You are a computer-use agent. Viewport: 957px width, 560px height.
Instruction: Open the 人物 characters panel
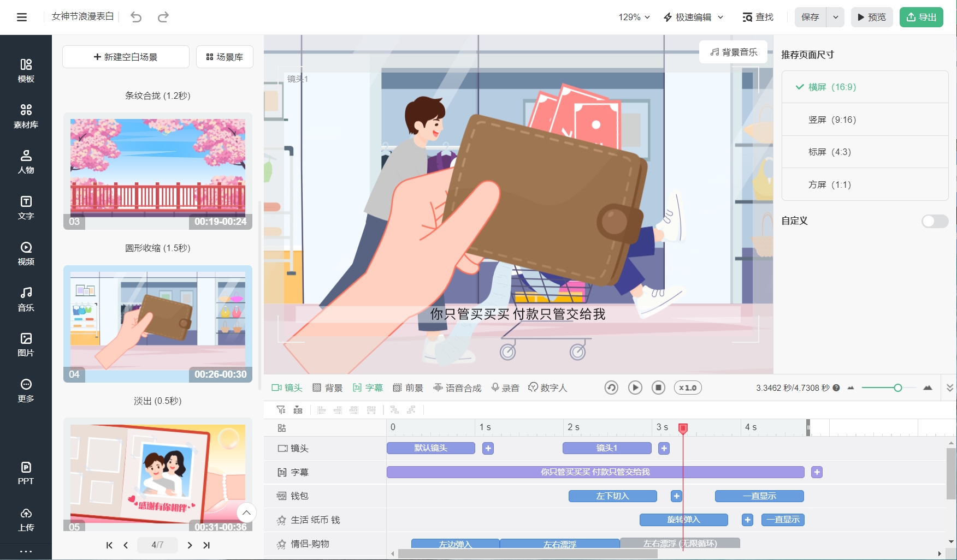[x=26, y=162]
